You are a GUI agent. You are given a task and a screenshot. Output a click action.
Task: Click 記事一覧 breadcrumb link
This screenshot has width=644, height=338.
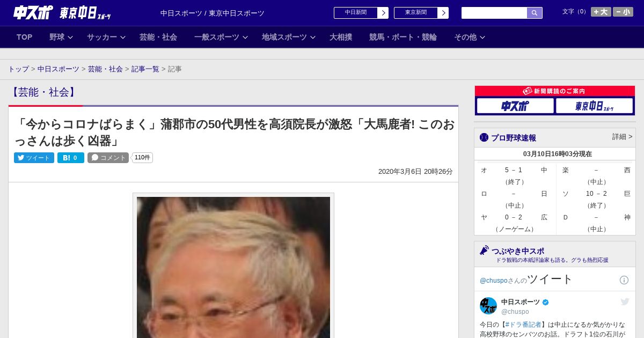coord(145,69)
